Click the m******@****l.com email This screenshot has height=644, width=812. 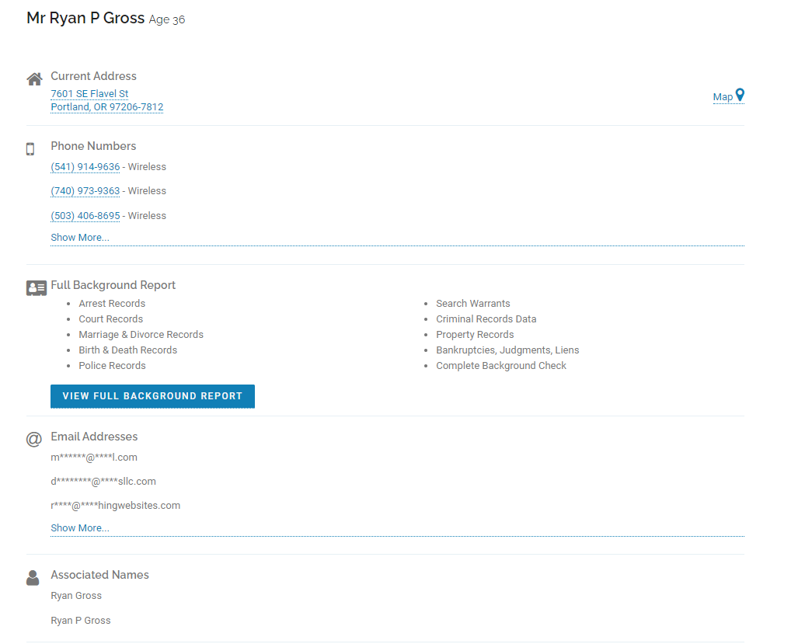click(x=94, y=458)
